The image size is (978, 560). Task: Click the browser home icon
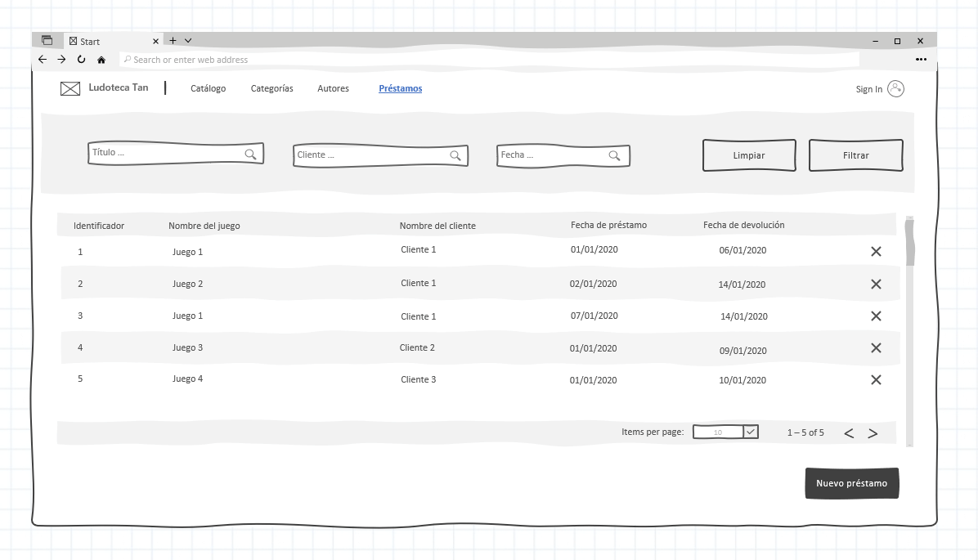coord(101,60)
